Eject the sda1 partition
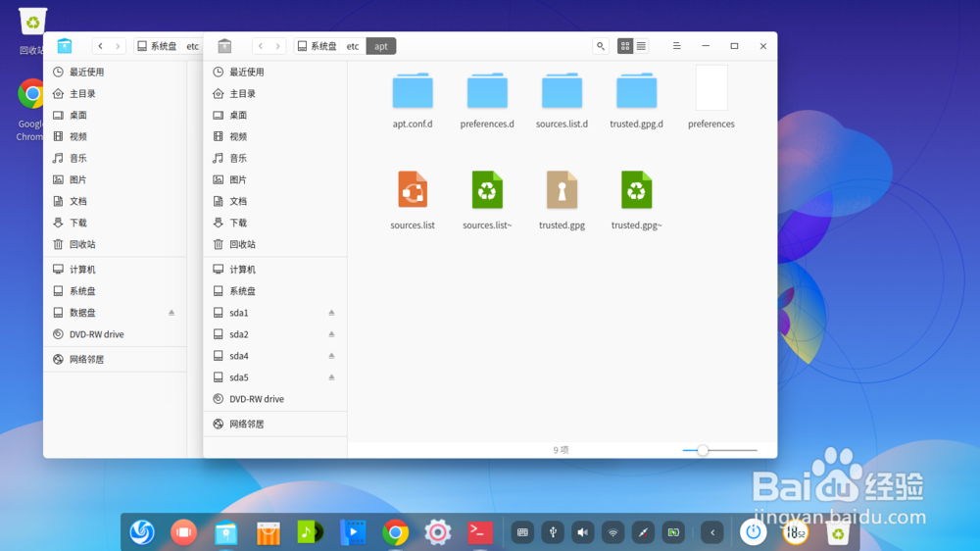Image resolution: width=980 pixels, height=551 pixels. coord(332,313)
